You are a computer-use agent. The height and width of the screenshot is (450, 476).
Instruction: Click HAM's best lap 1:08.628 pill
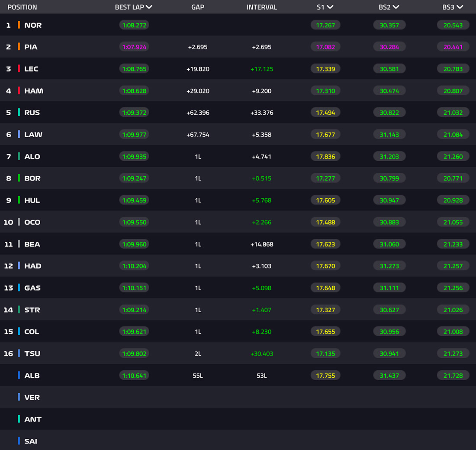coord(134,91)
